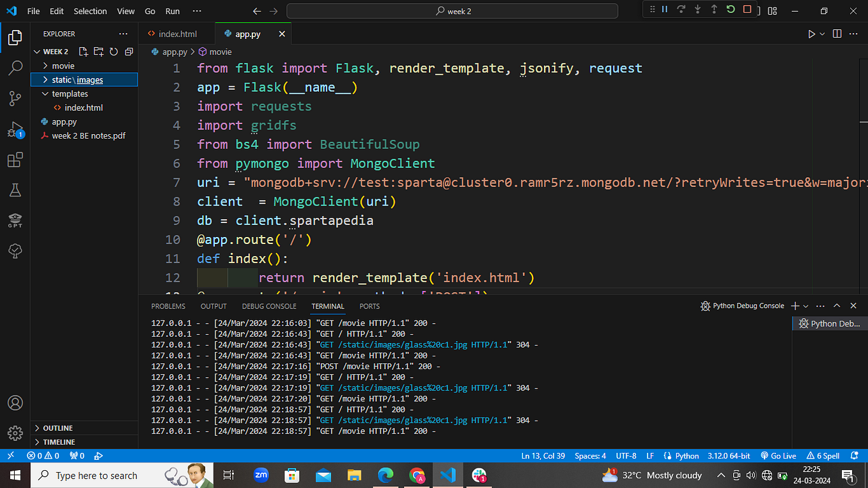Image resolution: width=868 pixels, height=488 pixels.
Task: Open the View menu
Action: tap(125, 11)
